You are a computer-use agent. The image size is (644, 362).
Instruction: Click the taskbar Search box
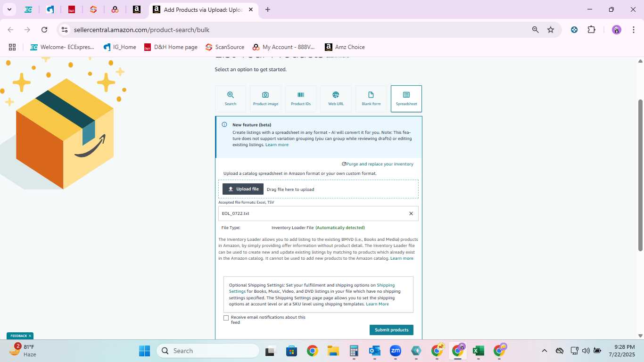[208, 351]
